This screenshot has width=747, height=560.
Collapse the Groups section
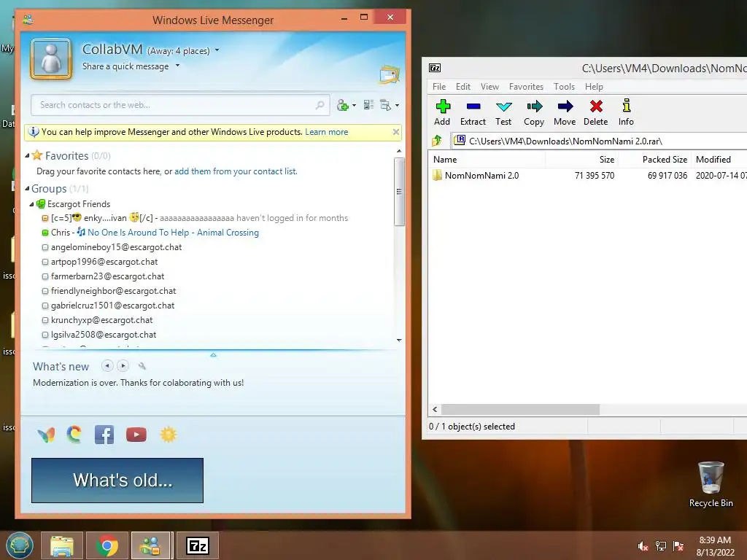pyautogui.click(x=28, y=189)
